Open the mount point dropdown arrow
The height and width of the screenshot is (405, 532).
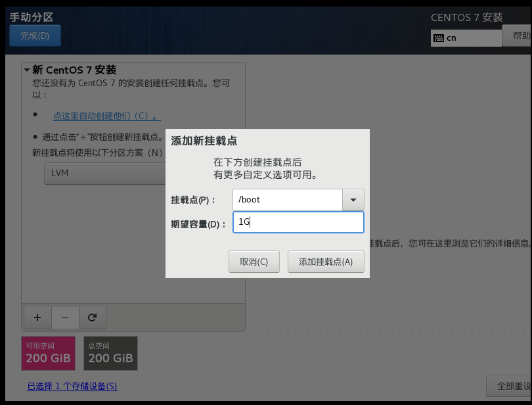point(353,200)
